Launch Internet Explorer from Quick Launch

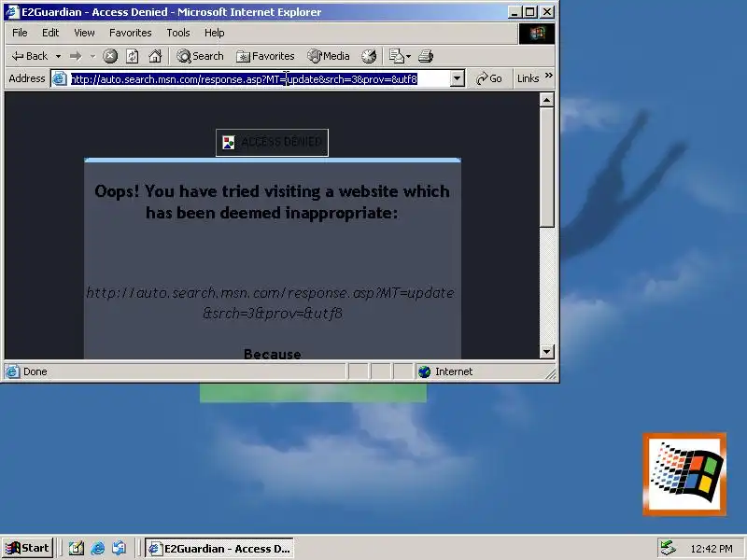pos(98,548)
